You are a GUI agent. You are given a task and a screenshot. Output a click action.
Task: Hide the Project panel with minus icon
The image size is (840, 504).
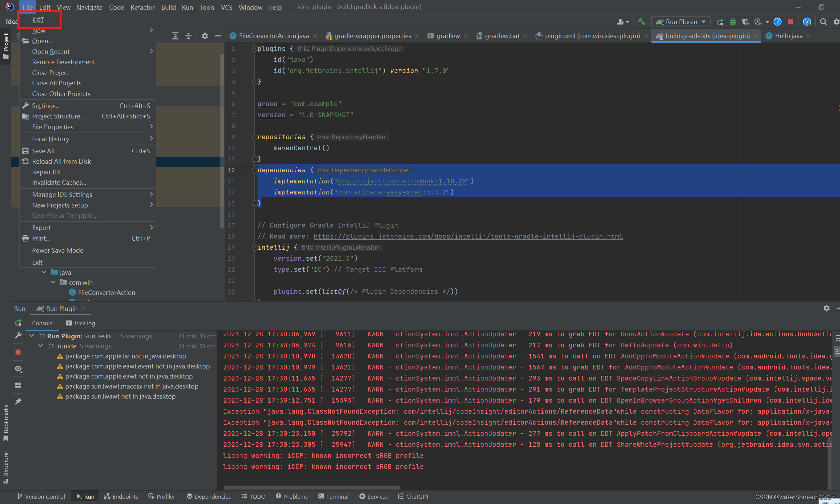(x=218, y=36)
